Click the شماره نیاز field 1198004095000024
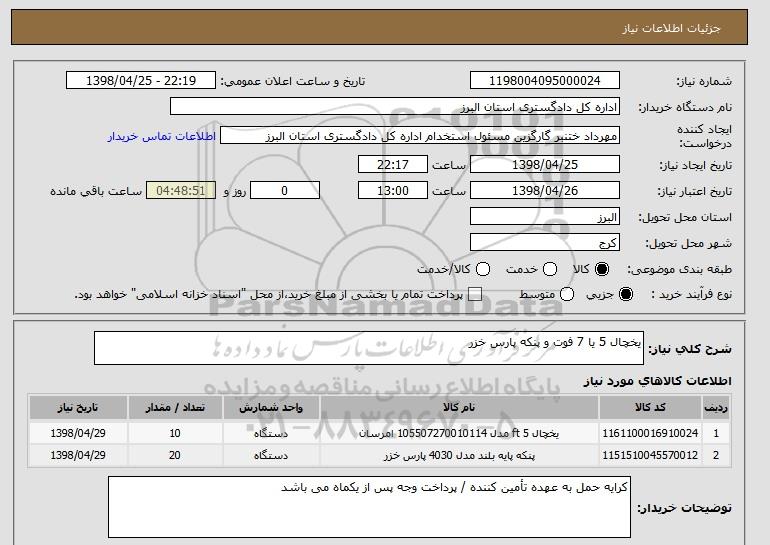The width and height of the screenshot is (770, 545). [x=545, y=81]
